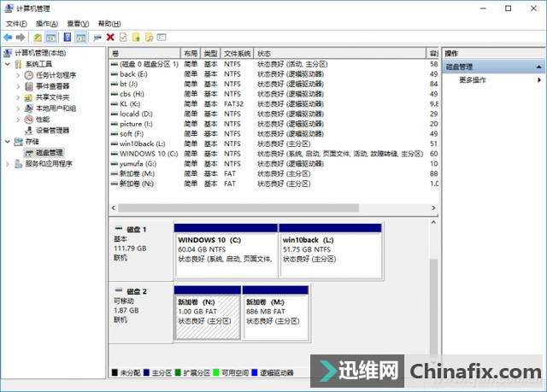Click the volume list horizontal scrollbar thumb

click(238, 208)
